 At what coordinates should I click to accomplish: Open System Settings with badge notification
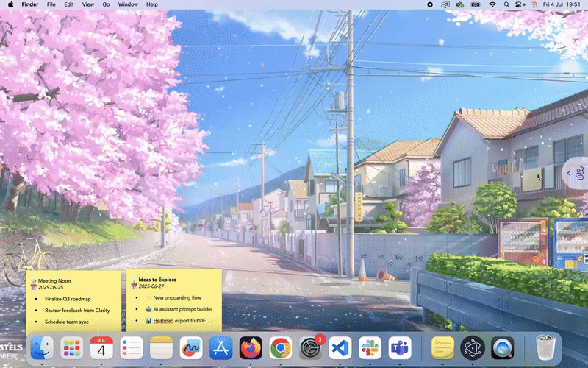click(x=311, y=347)
